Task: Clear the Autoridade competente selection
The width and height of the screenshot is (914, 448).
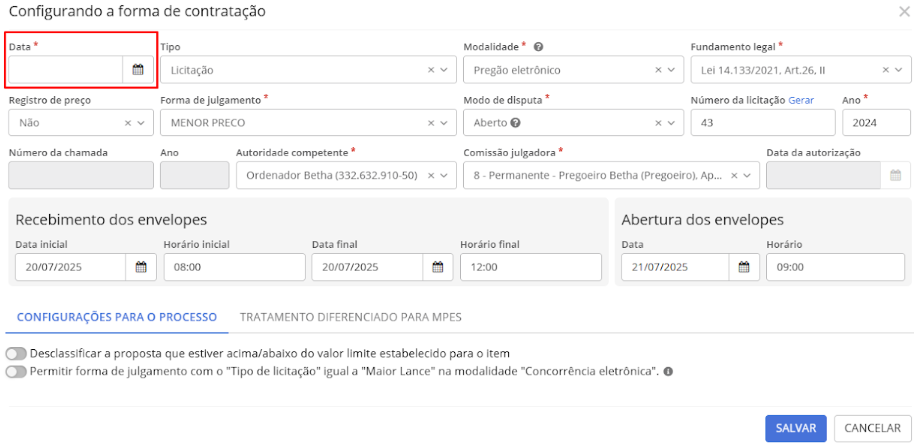Action: (431, 175)
